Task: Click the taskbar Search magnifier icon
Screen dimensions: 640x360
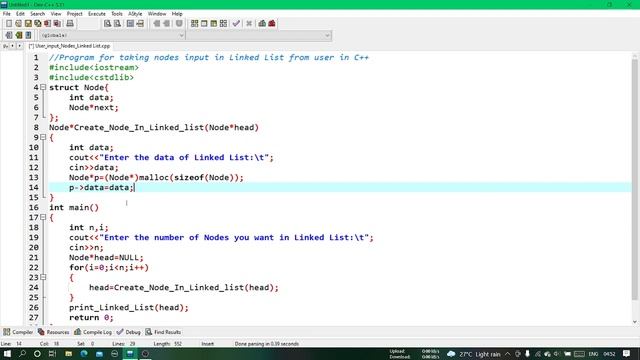Action: 22,354
